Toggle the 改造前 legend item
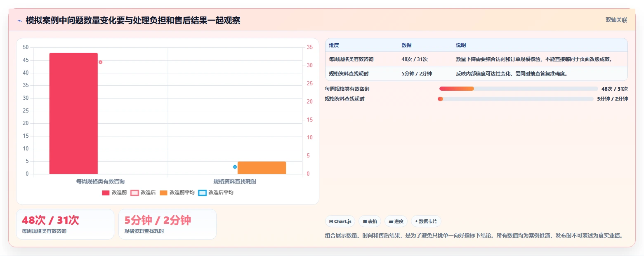The height and width of the screenshot is (256, 644). point(114,193)
